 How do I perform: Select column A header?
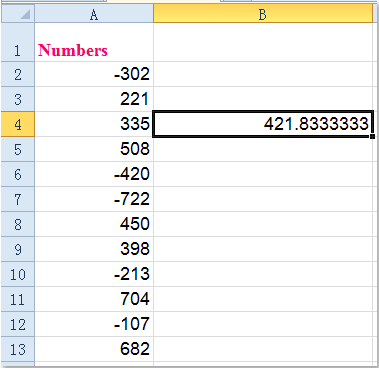[94, 14]
